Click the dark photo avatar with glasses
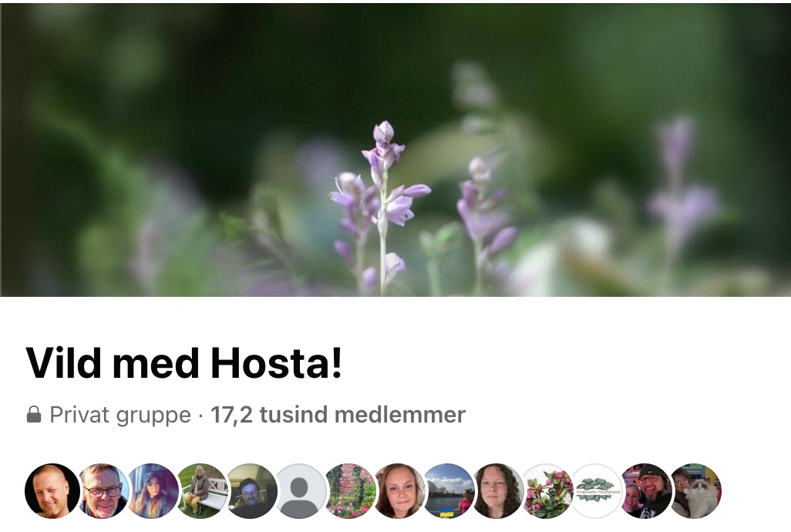Viewport: 791px width, 532px height. (x=251, y=491)
